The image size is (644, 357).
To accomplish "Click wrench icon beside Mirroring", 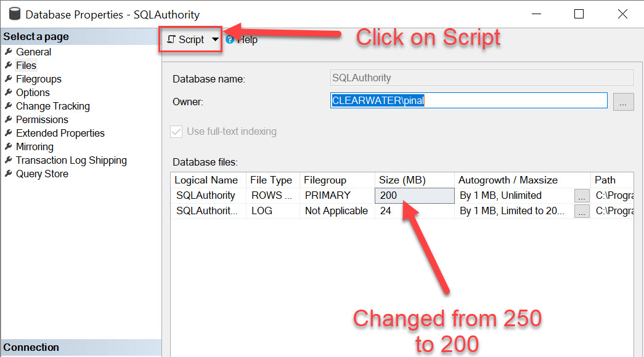I will pos(8,146).
